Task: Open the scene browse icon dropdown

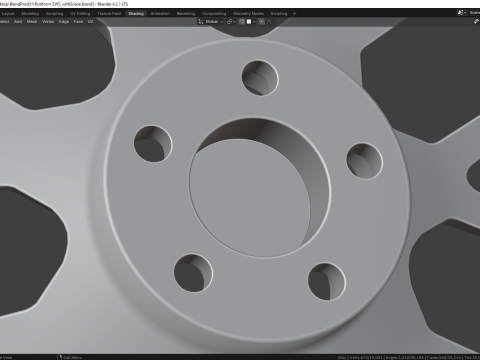Action: pos(462,13)
